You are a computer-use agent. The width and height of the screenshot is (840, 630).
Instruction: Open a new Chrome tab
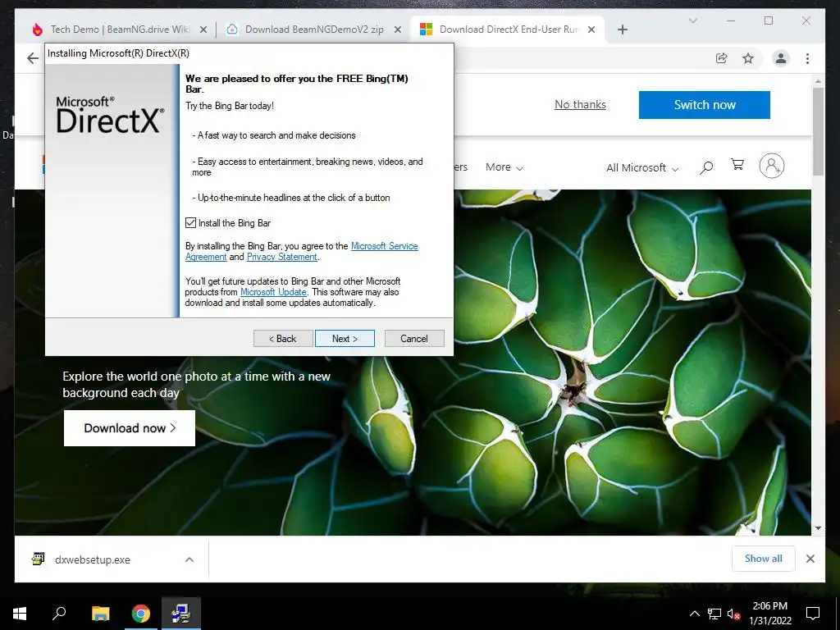point(622,30)
